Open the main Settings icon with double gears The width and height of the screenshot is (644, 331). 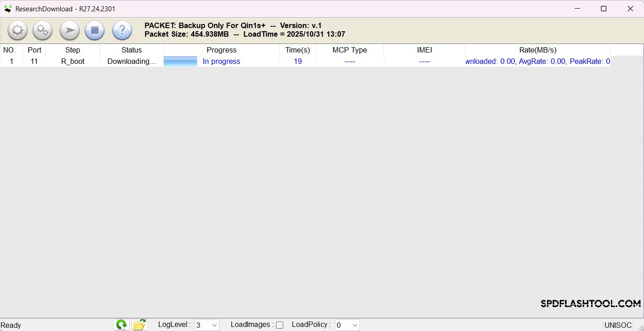pos(42,30)
